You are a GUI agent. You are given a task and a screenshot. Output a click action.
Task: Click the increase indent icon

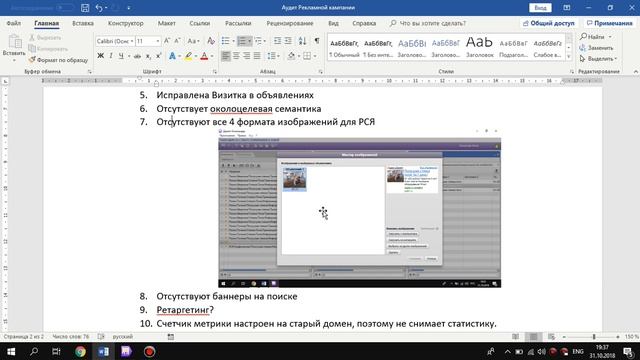point(288,41)
